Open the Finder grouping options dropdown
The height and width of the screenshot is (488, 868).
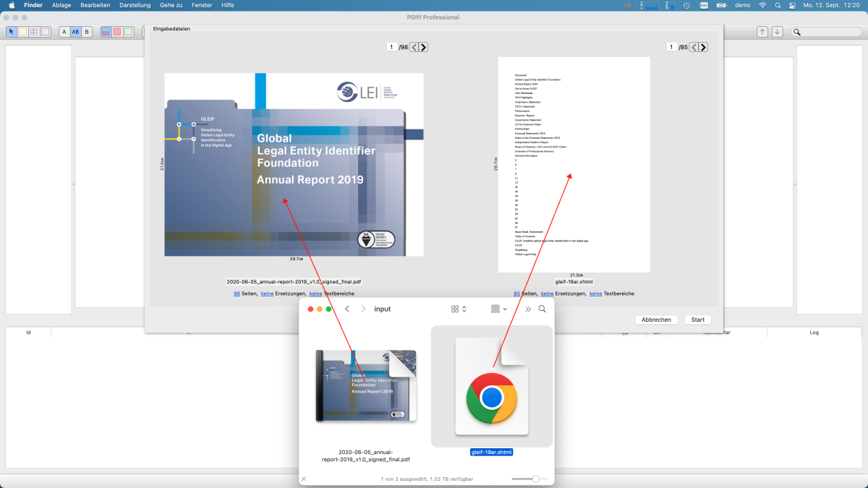[x=499, y=309]
